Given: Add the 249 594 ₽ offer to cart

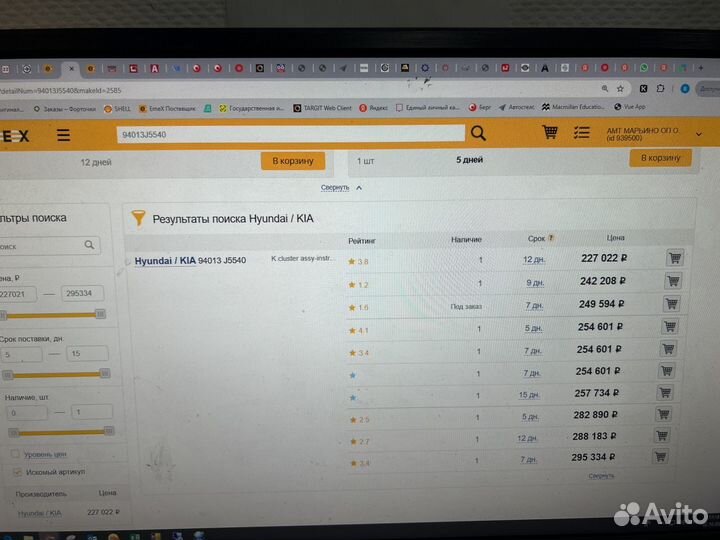Looking at the screenshot, I should pyautogui.click(x=671, y=304).
